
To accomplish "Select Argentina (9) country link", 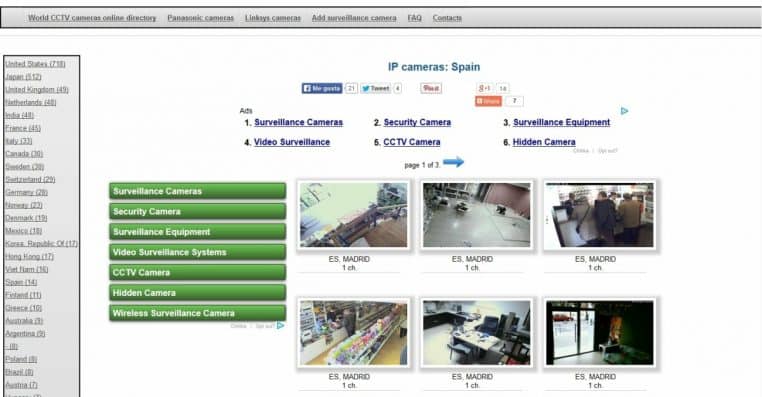I will pyautogui.click(x=25, y=334).
